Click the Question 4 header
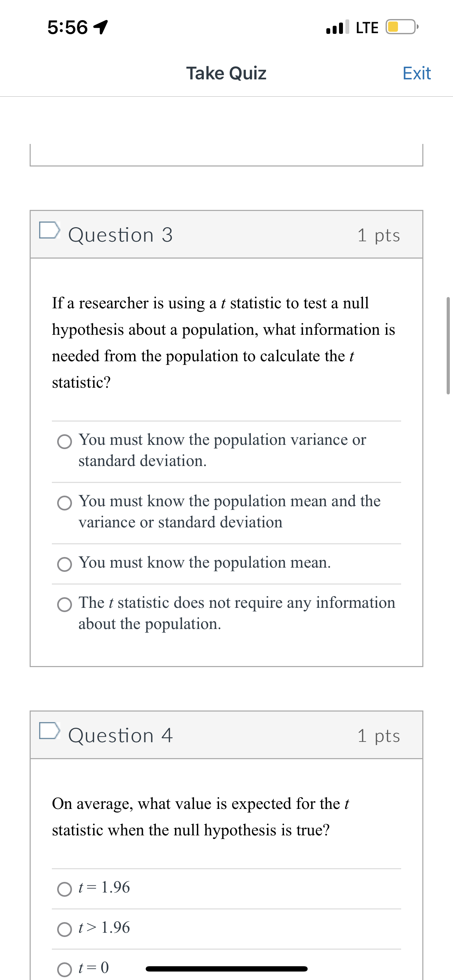Screen dimensions: 453x980 coord(120,735)
